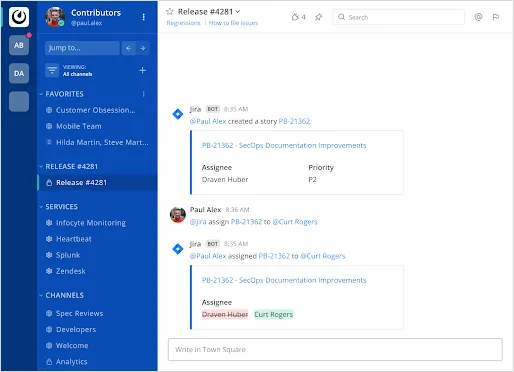Click the highlighted Curt Rogers label
The width and height of the screenshot is (514, 372).
pos(273,314)
